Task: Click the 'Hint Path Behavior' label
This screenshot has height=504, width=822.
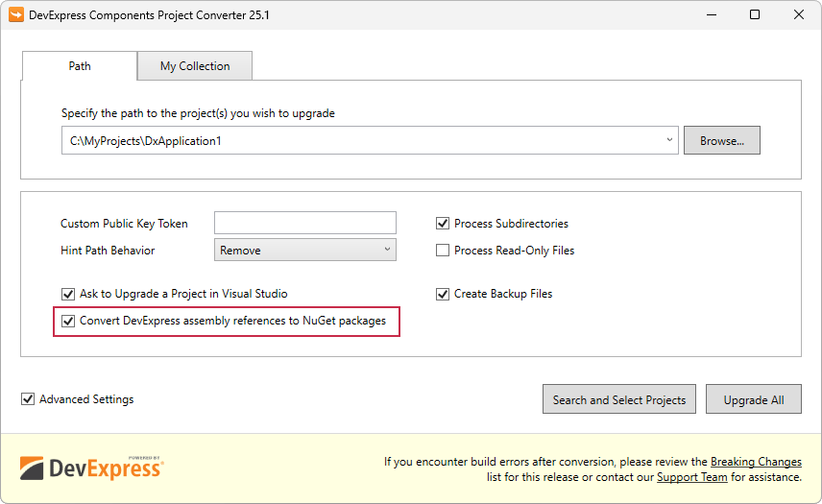Action: click(108, 251)
